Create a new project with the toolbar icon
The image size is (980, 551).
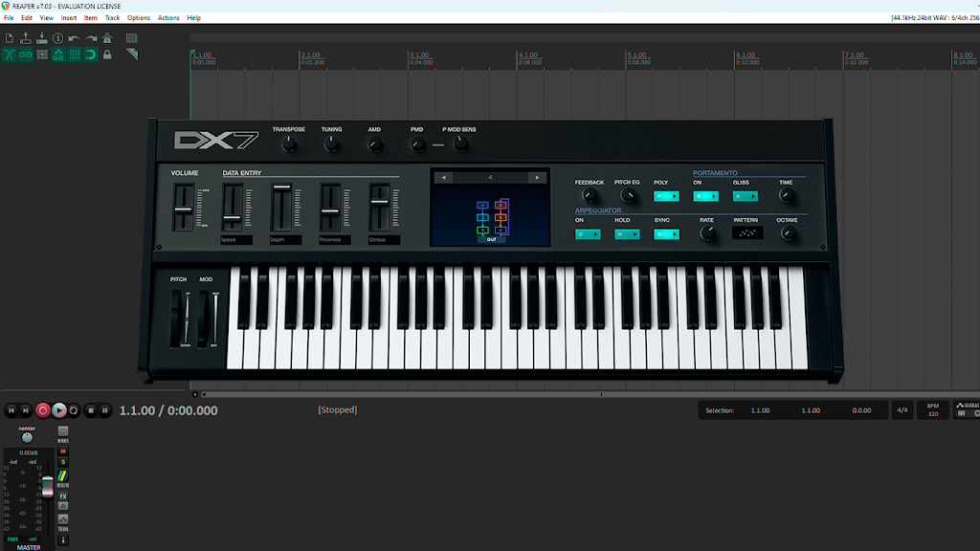tap(10, 38)
